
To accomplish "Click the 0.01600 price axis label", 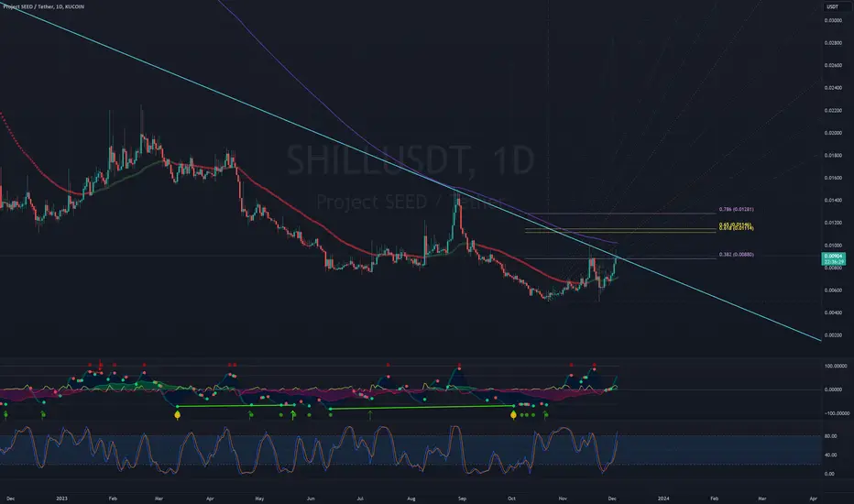I will point(833,178).
